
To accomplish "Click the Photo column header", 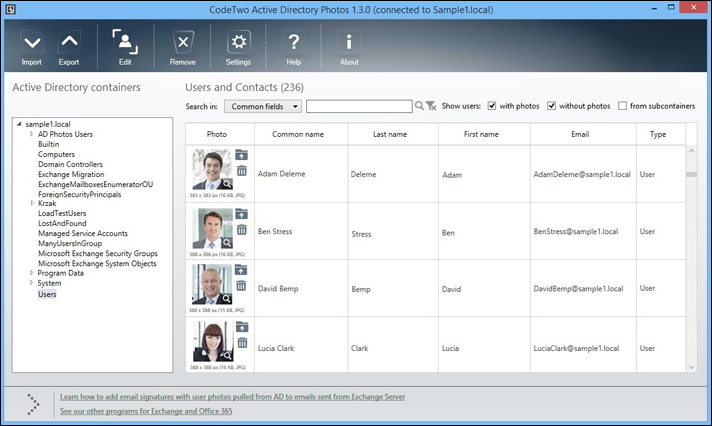I will click(220, 134).
